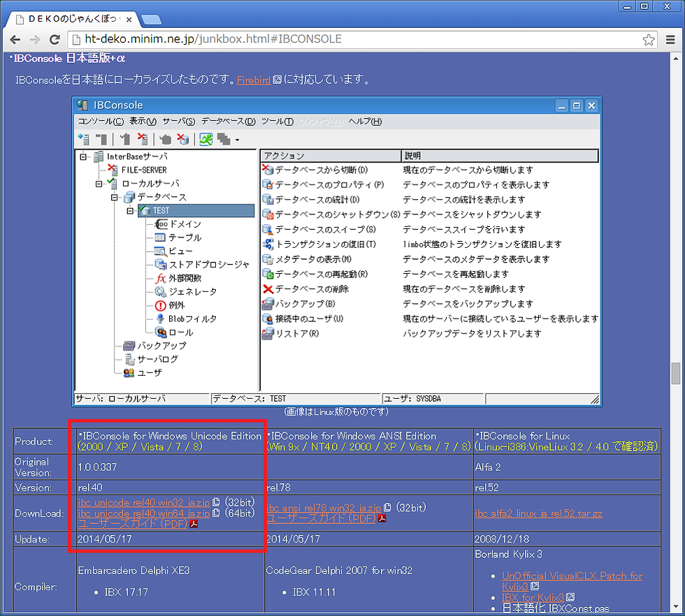This screenshot has width=685, height=616.
Task: Click the icon beside リストア(R) action
Action: click(x=267, y=334)
